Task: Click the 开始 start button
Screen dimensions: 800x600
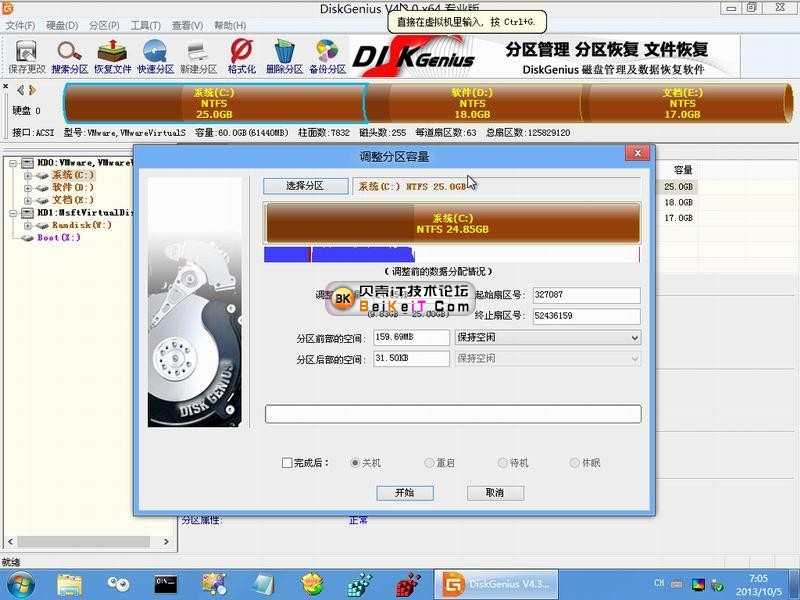Action: 405,493
